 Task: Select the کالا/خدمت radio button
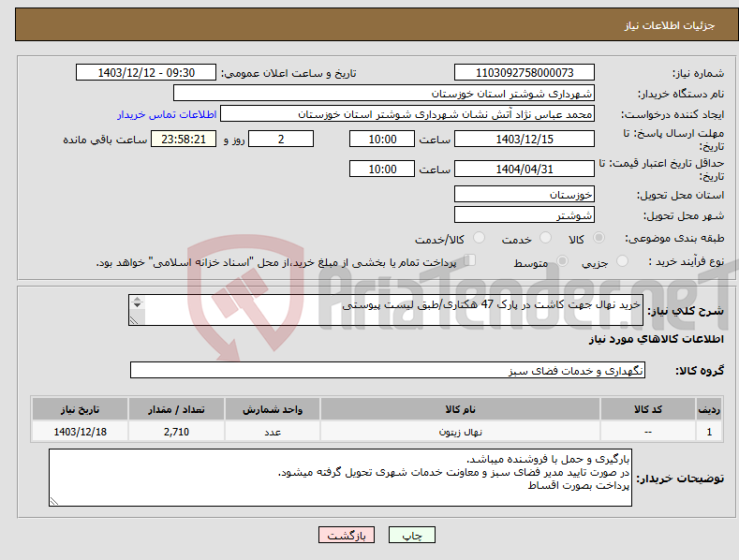click(x=479, y=238)
